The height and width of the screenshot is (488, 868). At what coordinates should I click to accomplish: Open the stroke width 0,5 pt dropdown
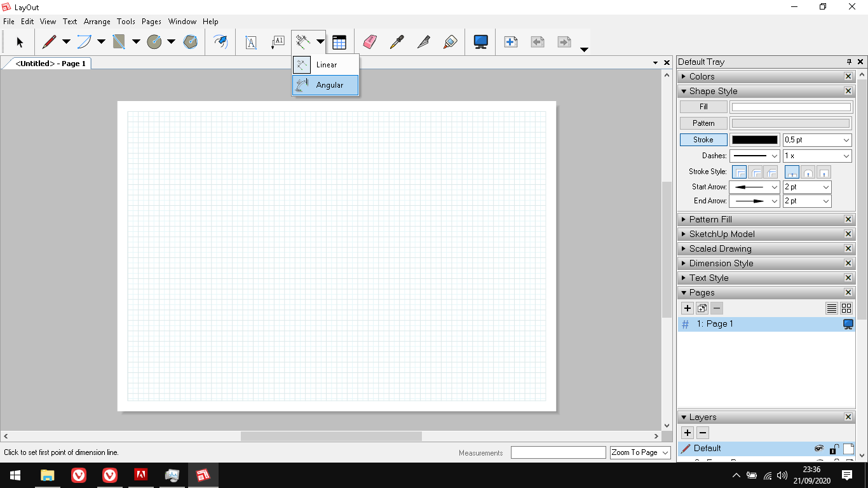pos(817,140)
